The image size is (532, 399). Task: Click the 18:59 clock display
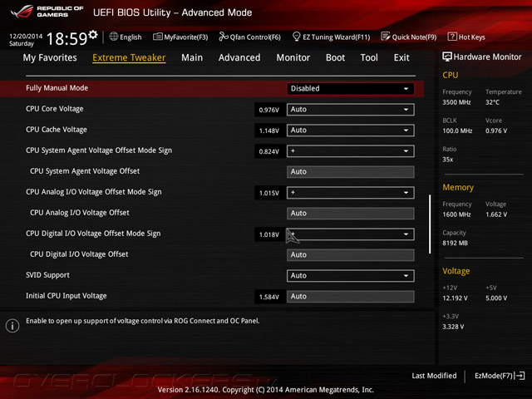pos(67,38)
